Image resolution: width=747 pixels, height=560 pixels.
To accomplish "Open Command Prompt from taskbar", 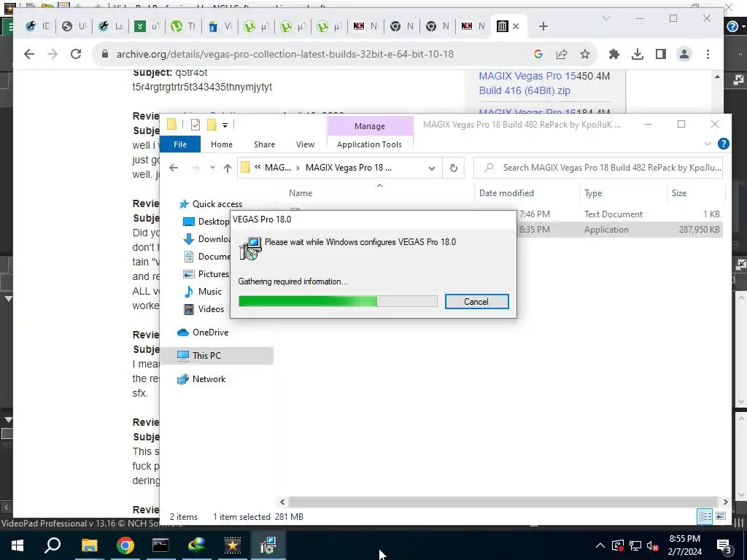I will (160, 545).
